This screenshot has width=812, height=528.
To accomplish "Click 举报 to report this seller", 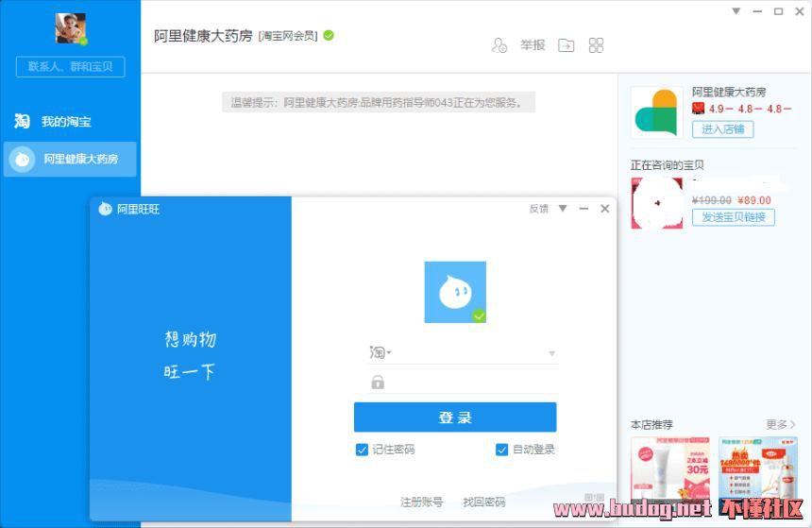I will click(x=533, y=45).
